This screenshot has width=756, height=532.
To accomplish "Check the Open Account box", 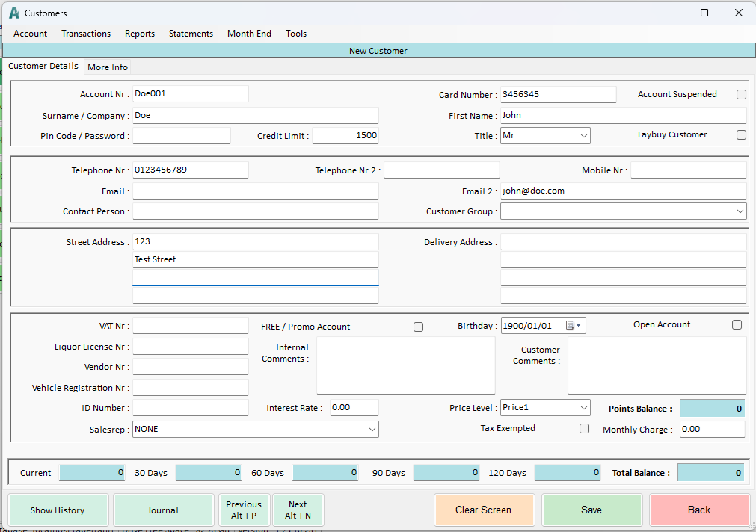I will [737, 325].
